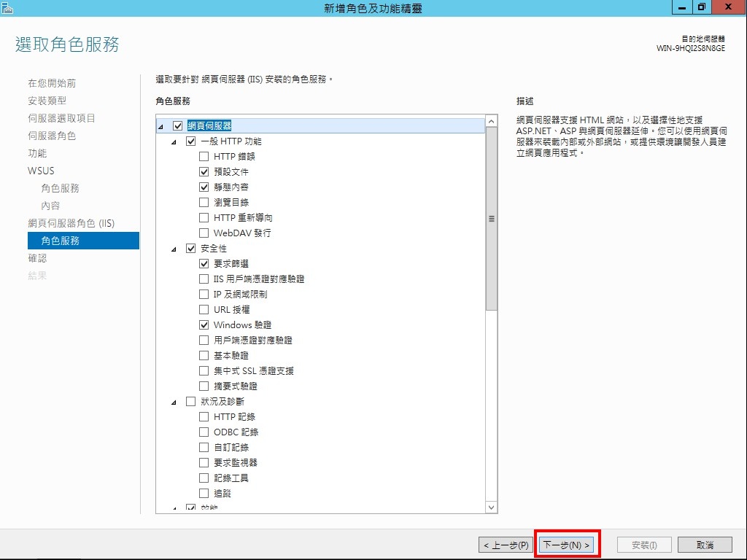Screen dimensions: 747x560
Task: Select the Windows 驗證 label text
Action: [242, 324]
